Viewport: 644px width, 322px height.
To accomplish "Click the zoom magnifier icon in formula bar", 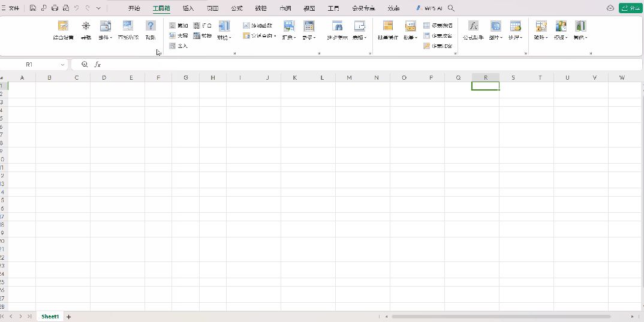I will click(85, 64).
